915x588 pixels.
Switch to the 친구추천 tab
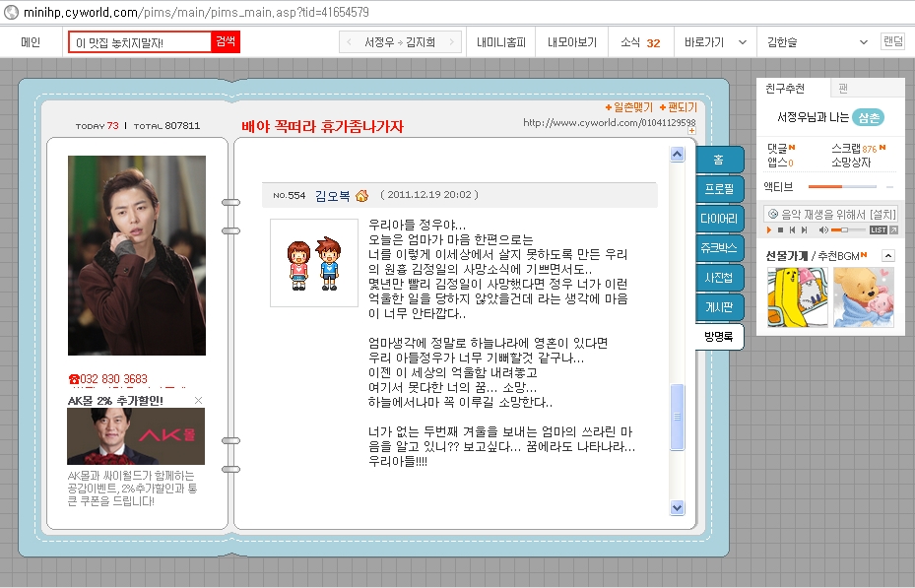click(785, 88)
